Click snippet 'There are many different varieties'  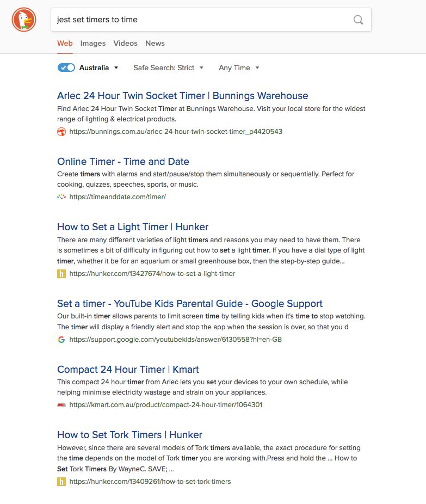(211, 250)
